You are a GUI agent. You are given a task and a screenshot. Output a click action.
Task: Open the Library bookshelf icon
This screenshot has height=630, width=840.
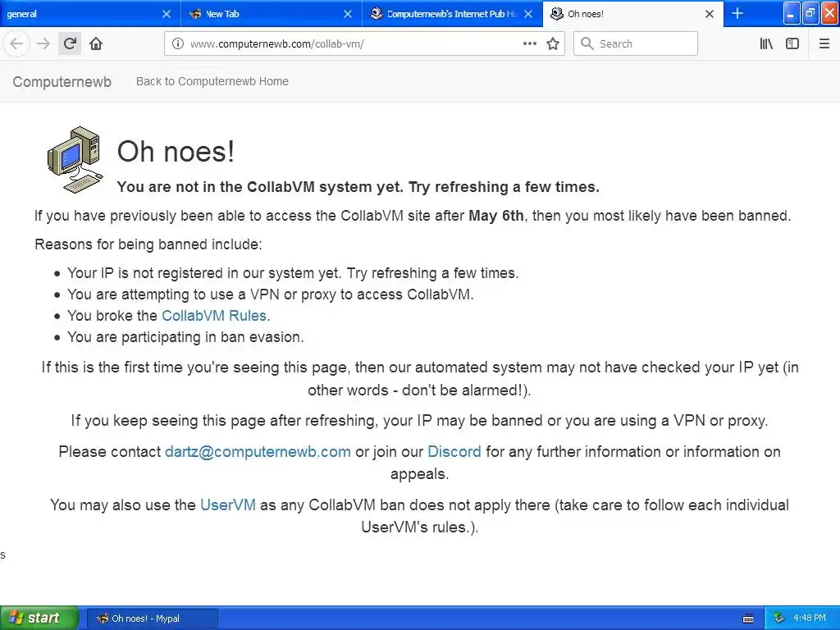(766, 43)
